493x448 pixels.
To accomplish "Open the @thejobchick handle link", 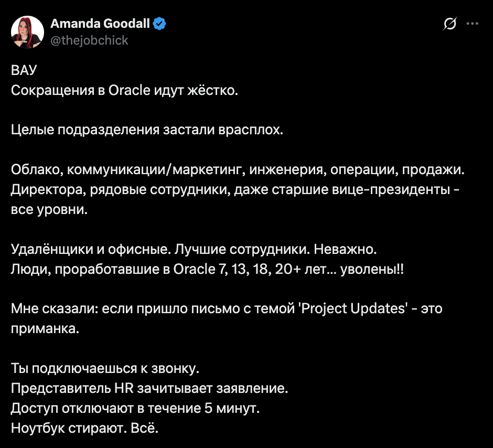I will 89,40.
